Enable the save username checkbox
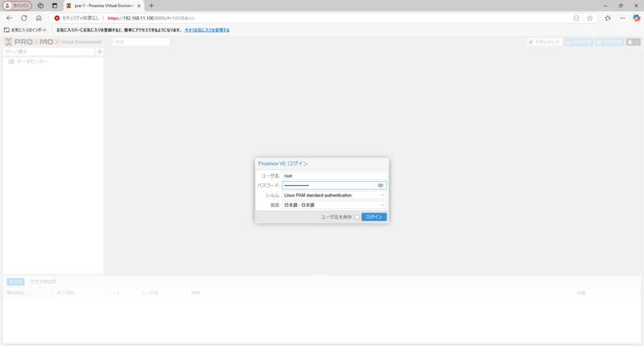The width and height of the screenshot is (644, 346). coord(357,217)
